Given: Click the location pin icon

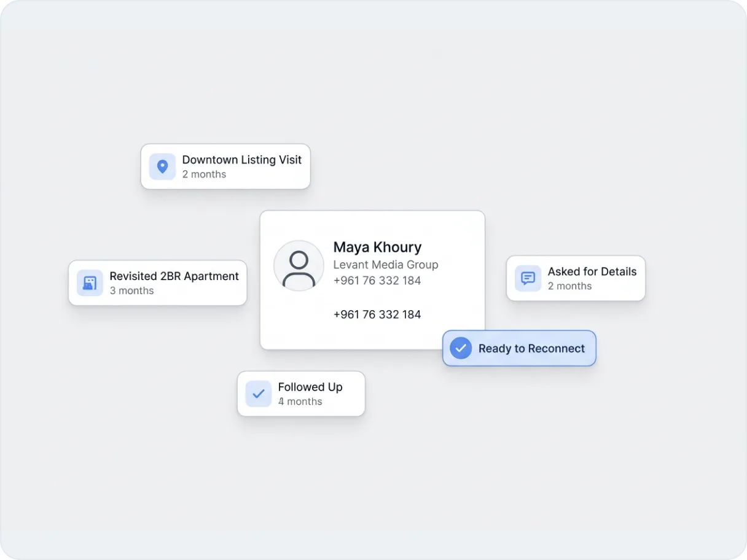Looking at the screenshot, I should coord(162,166).
